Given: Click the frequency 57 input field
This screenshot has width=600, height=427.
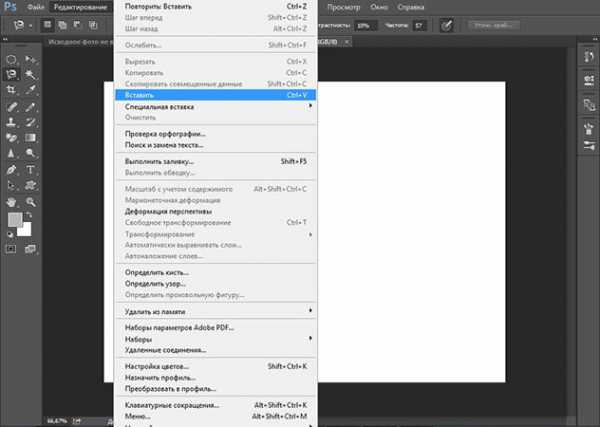Looking at the screenshot, I should (x=420, y=26).
